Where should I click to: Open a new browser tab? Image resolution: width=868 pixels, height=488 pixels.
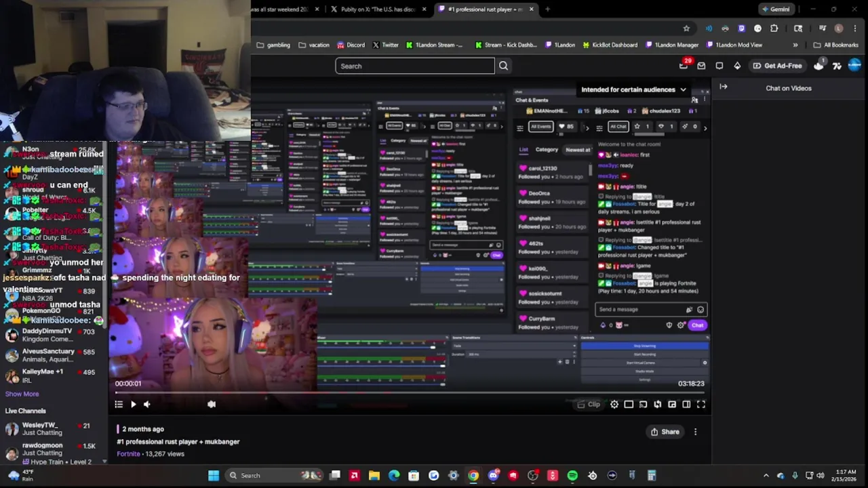547,9
